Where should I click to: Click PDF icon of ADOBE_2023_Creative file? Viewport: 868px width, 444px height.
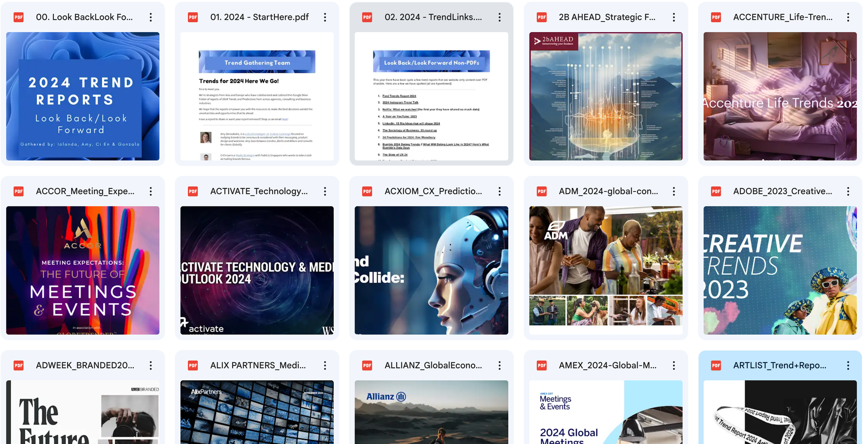(716, 191)
